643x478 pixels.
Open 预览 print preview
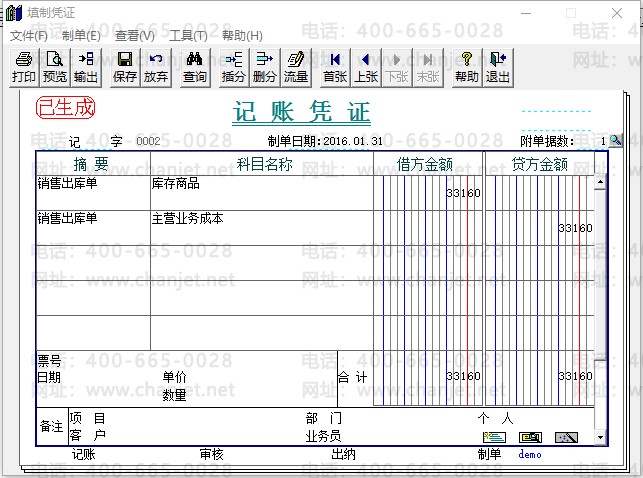tap(55, 67)
